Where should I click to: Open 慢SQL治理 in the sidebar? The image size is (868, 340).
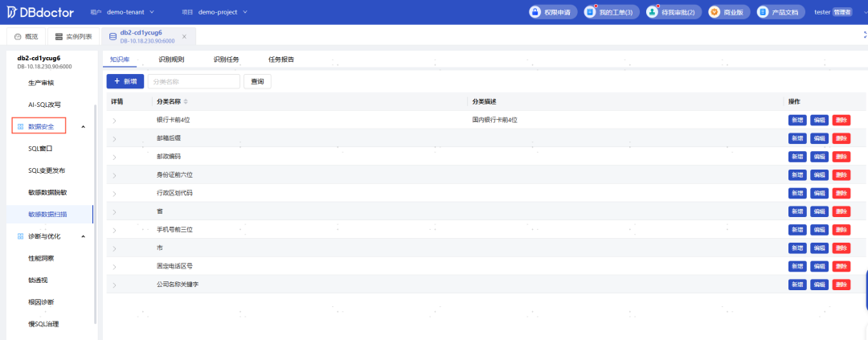(43, 324)
